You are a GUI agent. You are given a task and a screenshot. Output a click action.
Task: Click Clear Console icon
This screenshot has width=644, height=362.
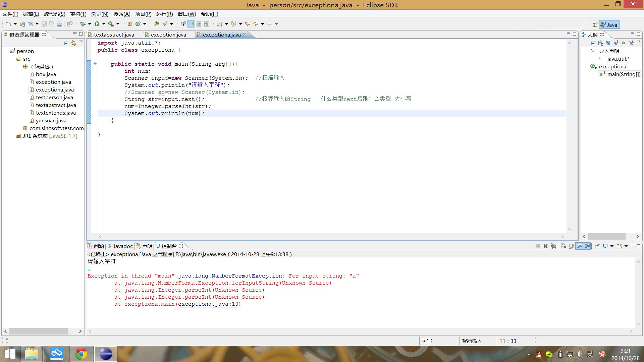pos(563,246)
